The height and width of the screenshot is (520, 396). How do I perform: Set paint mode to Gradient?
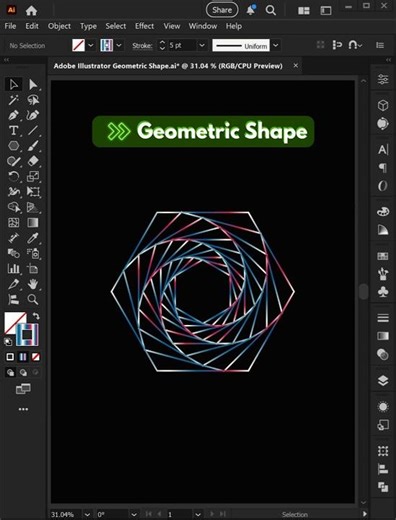point(23,357)
